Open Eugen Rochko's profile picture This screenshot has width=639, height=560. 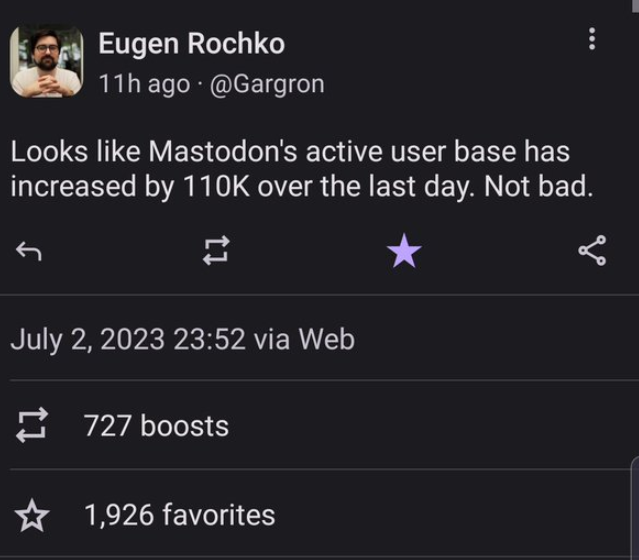(x=46, y=61)
